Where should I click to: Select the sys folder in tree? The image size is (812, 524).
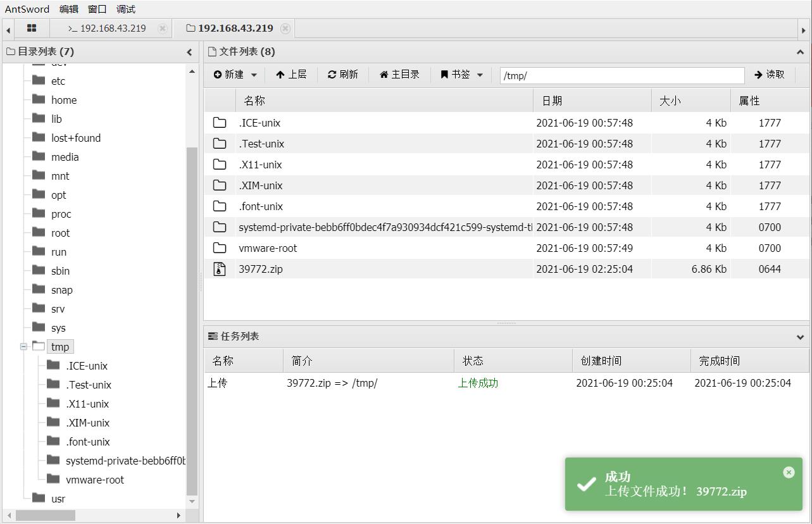tap(58, 328)
